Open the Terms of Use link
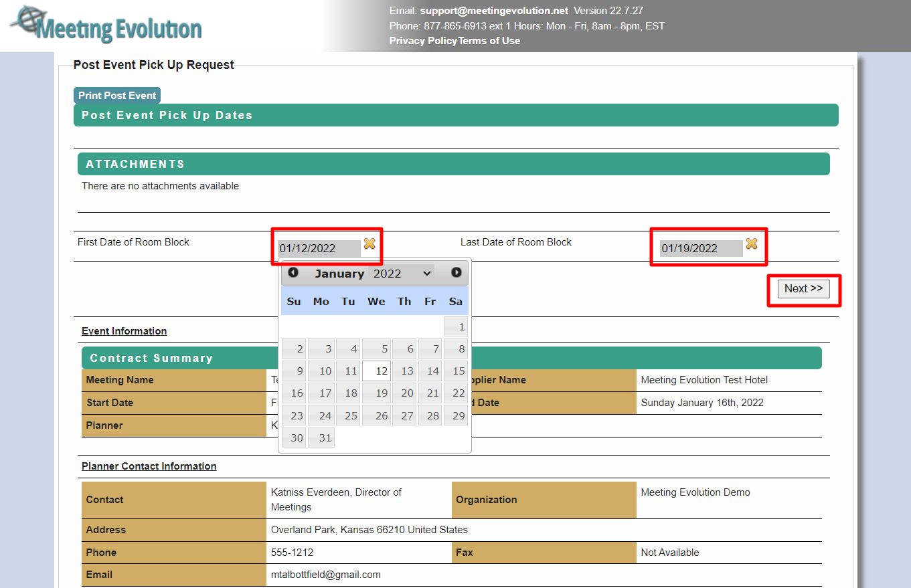Viewport: 911px width, 588px height. [489, 41]
